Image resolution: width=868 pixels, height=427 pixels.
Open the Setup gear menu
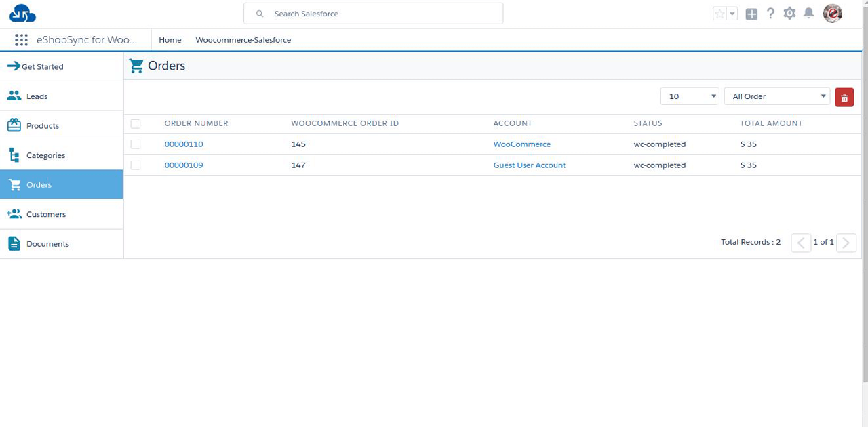[789, 14]
